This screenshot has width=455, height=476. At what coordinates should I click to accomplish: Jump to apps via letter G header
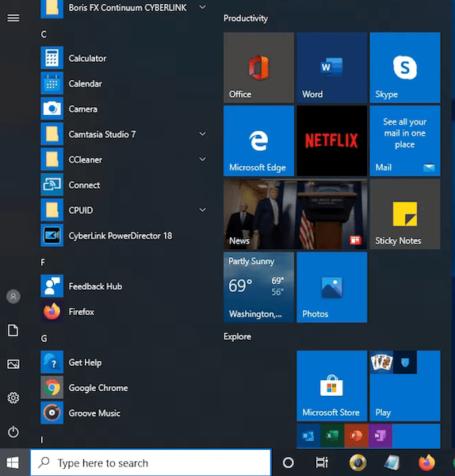44,339
